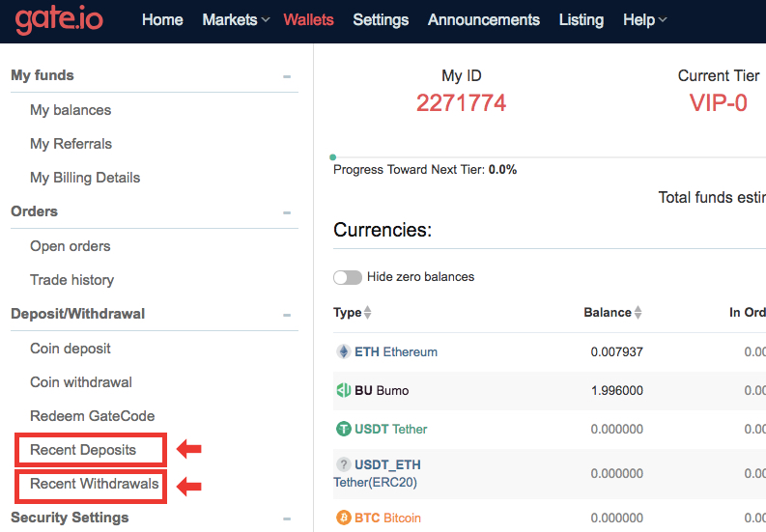Click the VIP-0 current tier value

tap(718, 103)
